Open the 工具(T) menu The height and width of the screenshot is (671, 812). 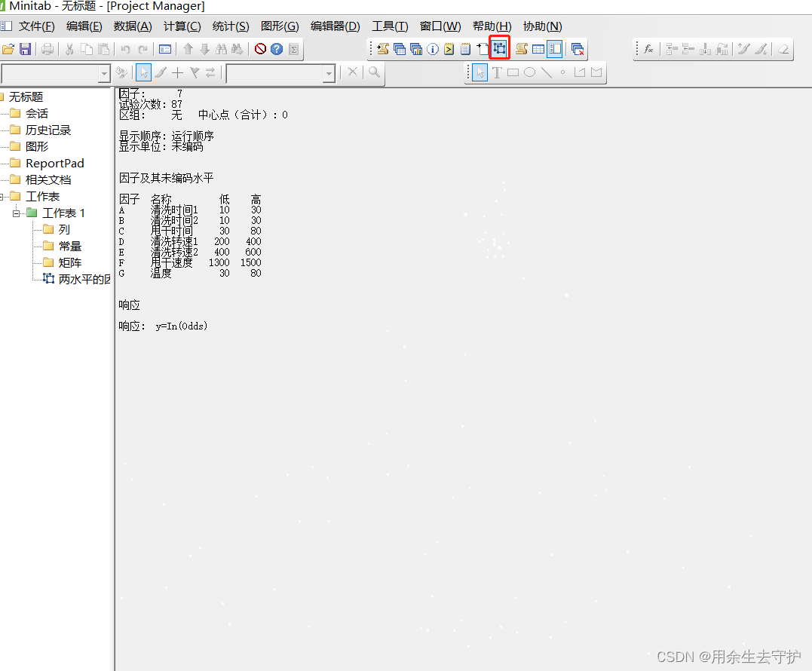[x=390, y=26]
